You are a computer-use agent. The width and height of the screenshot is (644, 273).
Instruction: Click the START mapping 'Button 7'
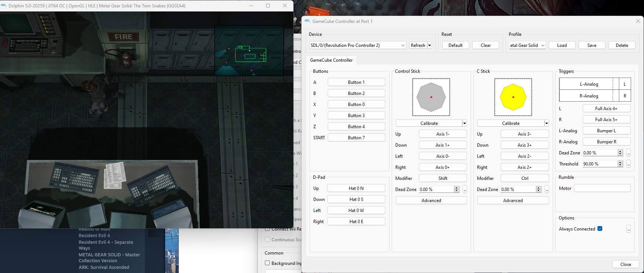coord(357,137)
